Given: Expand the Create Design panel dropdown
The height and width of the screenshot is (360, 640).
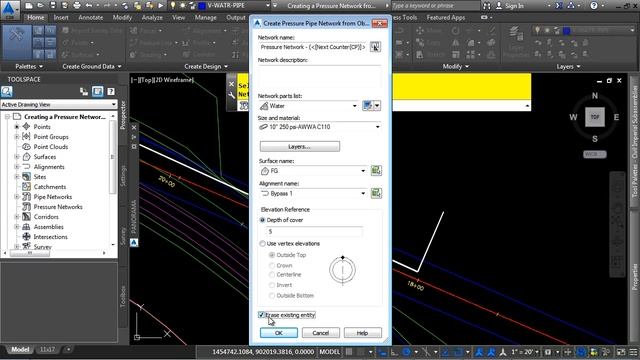Looking at the screenshot, I should tap(206, 66).
